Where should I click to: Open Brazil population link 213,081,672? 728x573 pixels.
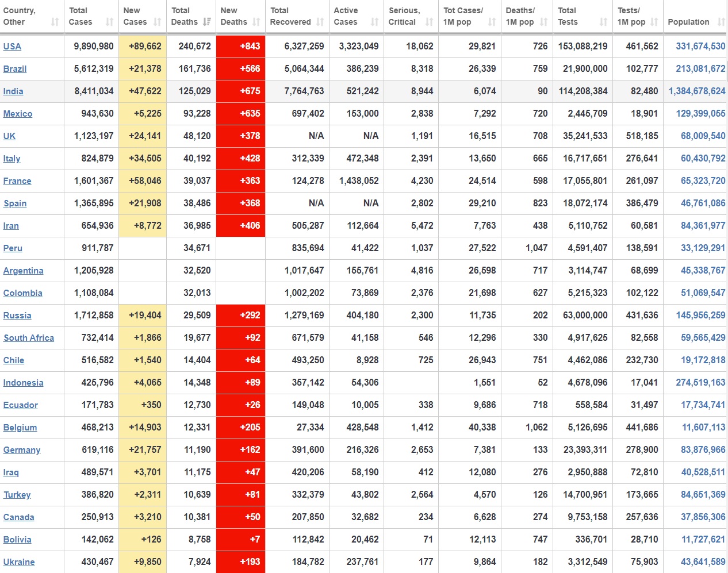pos(700,68)
